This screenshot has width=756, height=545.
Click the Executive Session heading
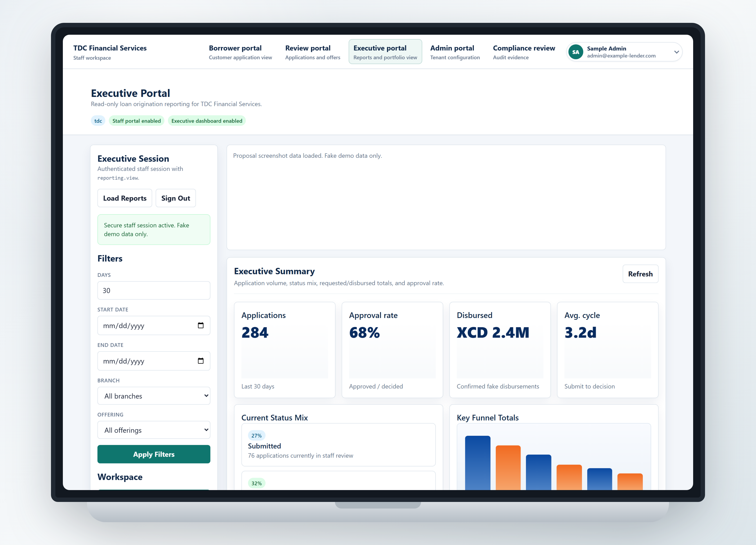click(x=133, y=159)
